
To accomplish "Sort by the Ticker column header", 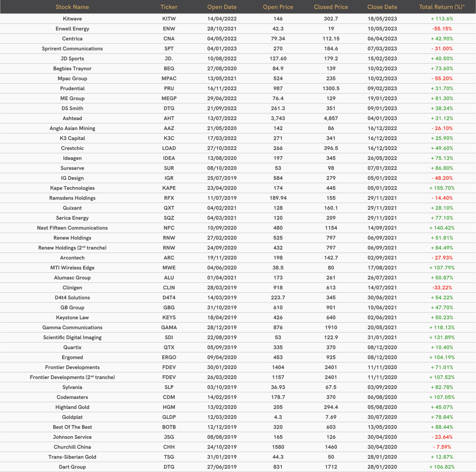I will pos(169,7).
